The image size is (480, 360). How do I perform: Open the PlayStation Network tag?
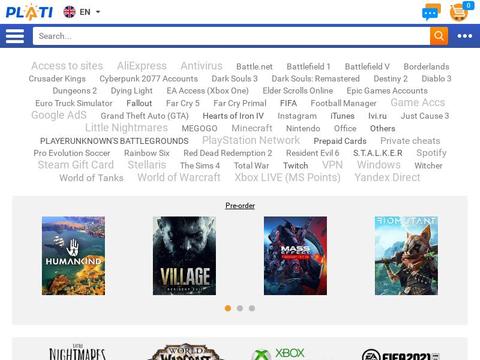251,140
